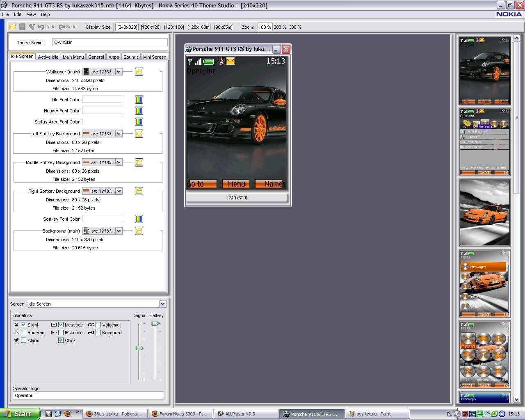Viewport: 525px width, 420px height.
Task: Select the orange Porsche wallpaper thumbnail
Action: [x=484, y=213]
